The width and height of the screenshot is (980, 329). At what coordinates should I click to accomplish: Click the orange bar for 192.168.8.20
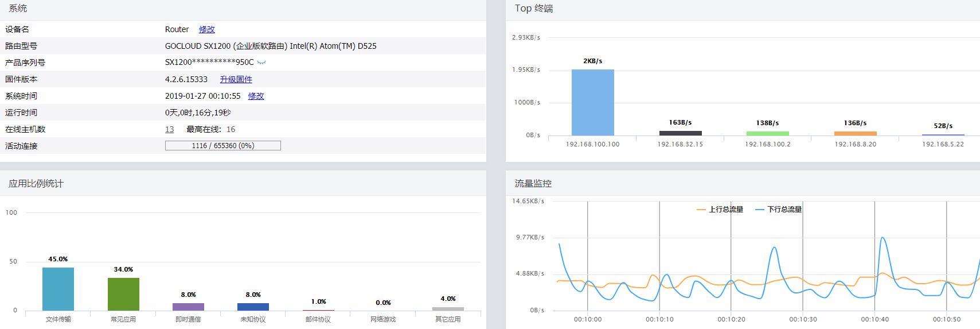[x=855, y=133]
